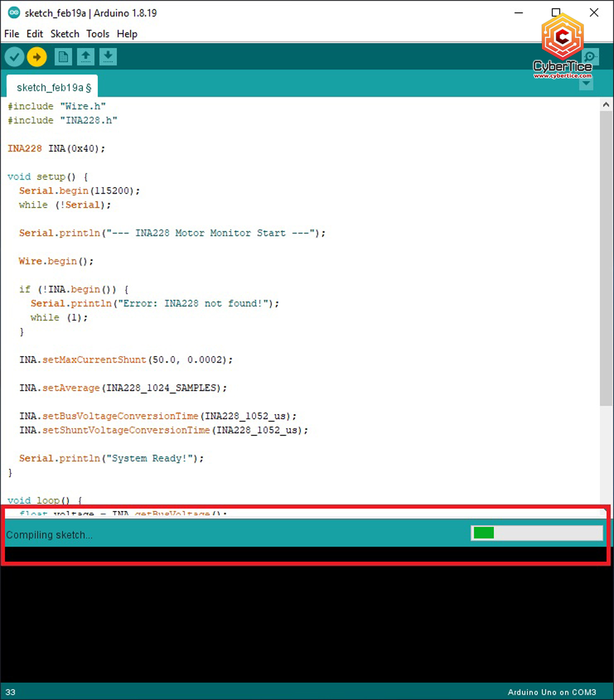Click the green compile progress bar

(x=537, y=533)
